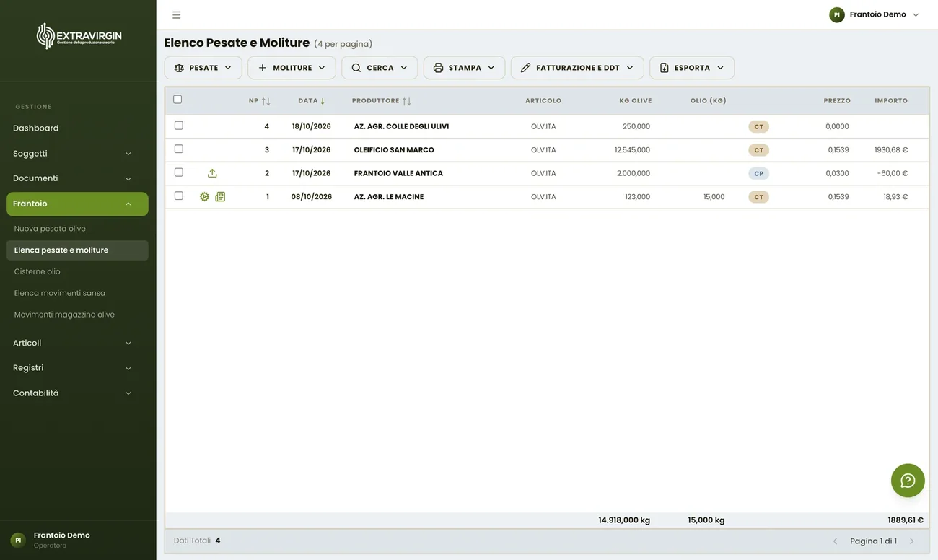This screenshot has height=560, width=938.
Task: Open the document icon on Az. Agr. Le Macine row
Action: tap(220, 196)
